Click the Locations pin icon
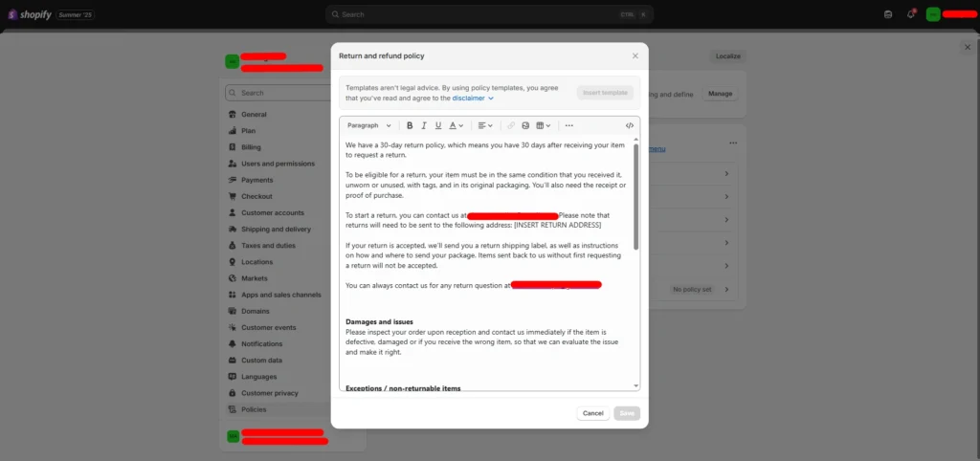 pos(233,262)
